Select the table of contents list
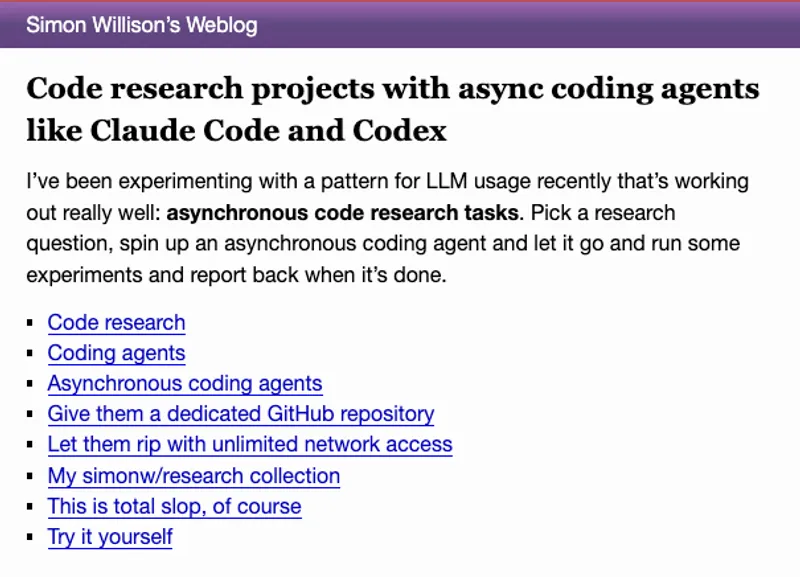The width and height of the screenshot is (800, 577). pos(240,430)
